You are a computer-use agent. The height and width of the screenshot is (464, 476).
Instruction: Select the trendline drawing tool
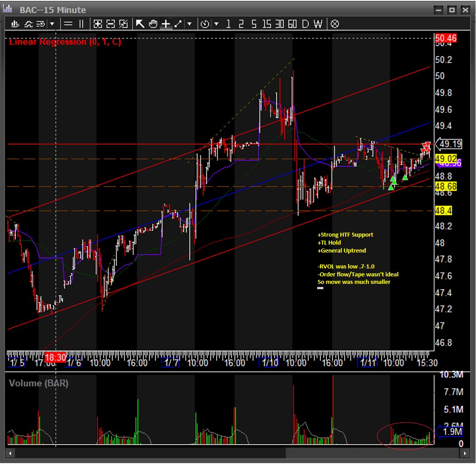click(x=178, y=24)
